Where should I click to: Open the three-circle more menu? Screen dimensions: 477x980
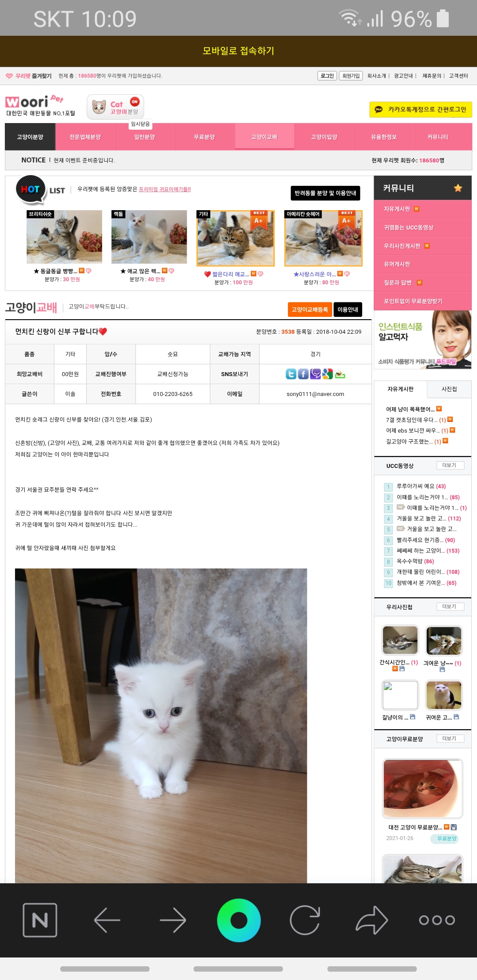[437, 920]
